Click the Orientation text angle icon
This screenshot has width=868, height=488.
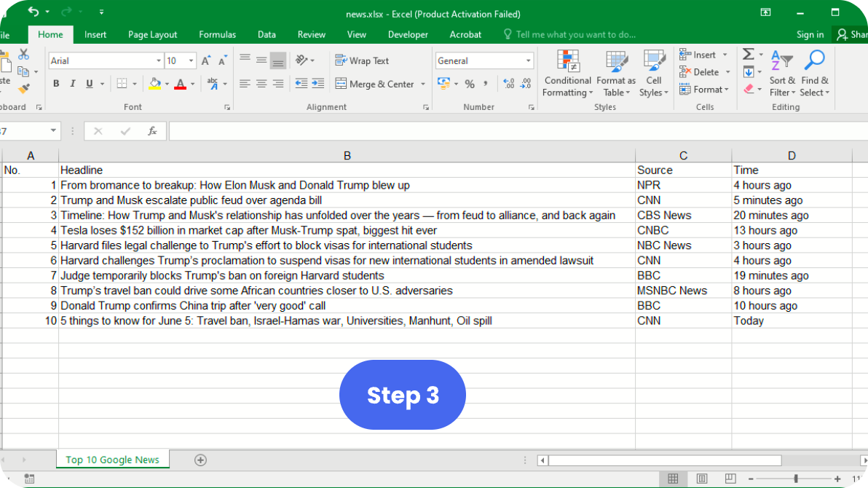(x=301, y=60)
